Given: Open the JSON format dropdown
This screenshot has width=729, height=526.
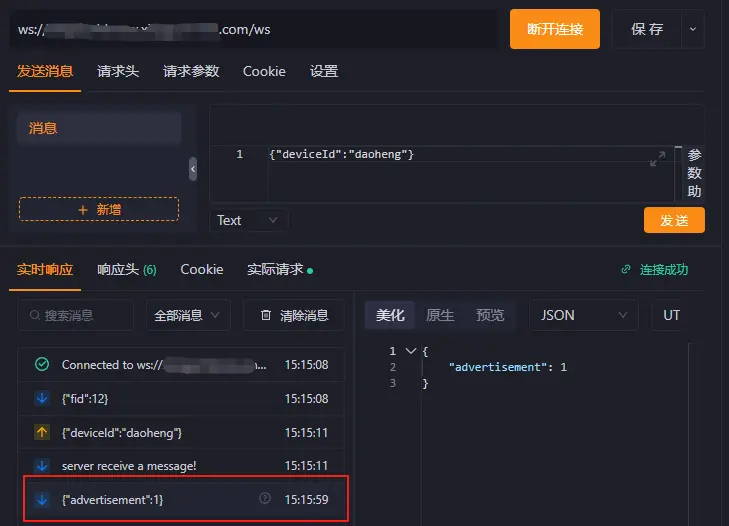Looking at the screenshot, I should click(583, 315).
